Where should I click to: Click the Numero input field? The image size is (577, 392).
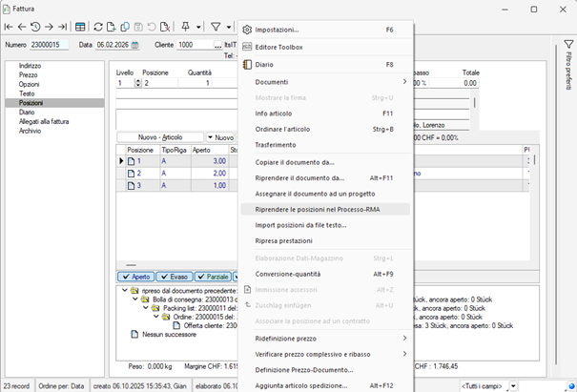50,45
